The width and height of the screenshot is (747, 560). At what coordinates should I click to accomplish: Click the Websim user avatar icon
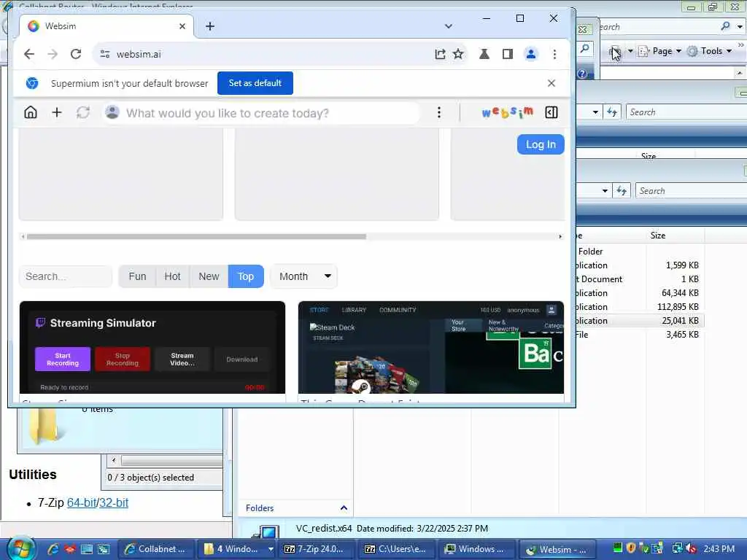[x=112, y=112]
